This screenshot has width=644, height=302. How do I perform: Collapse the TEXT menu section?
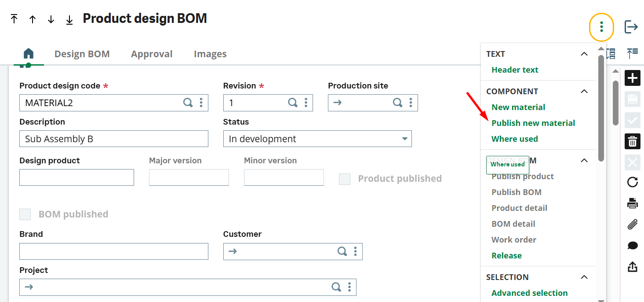tap(584, 54)
